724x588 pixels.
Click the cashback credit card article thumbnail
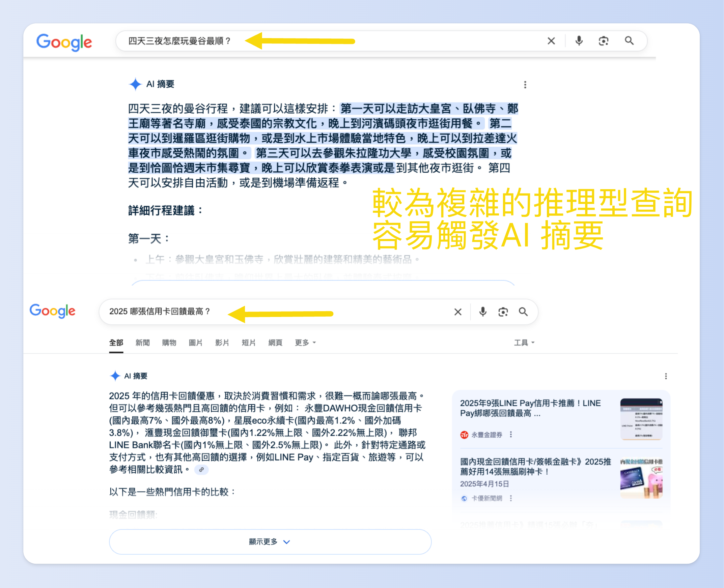(x=641, y=478)
